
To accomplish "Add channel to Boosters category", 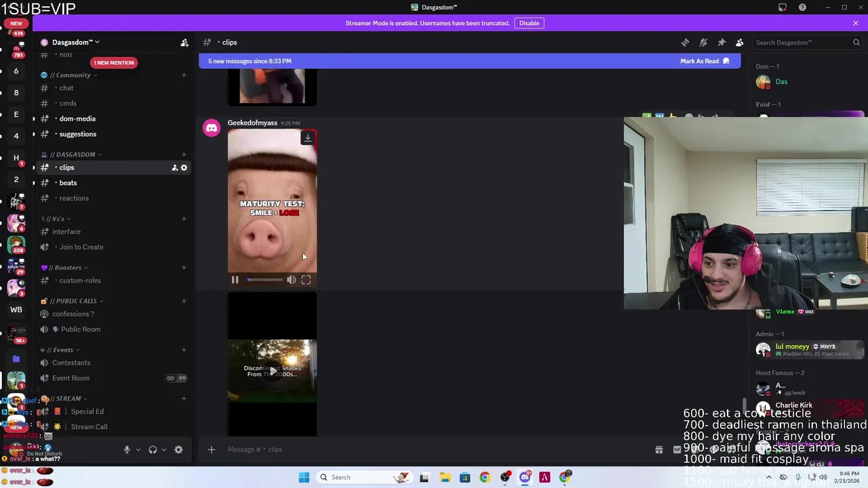I will (x=184, y=268).
